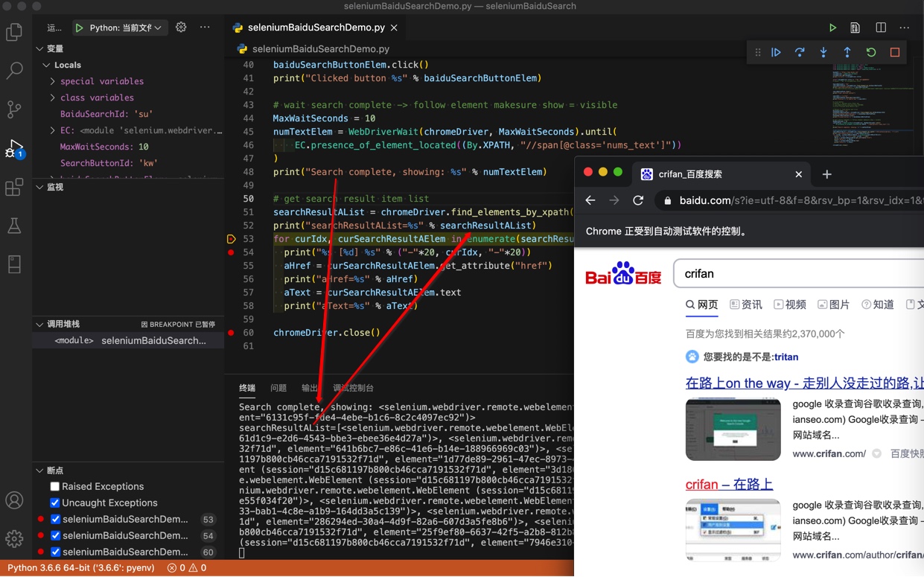Run Python file from editor title

tap(832, 28)
